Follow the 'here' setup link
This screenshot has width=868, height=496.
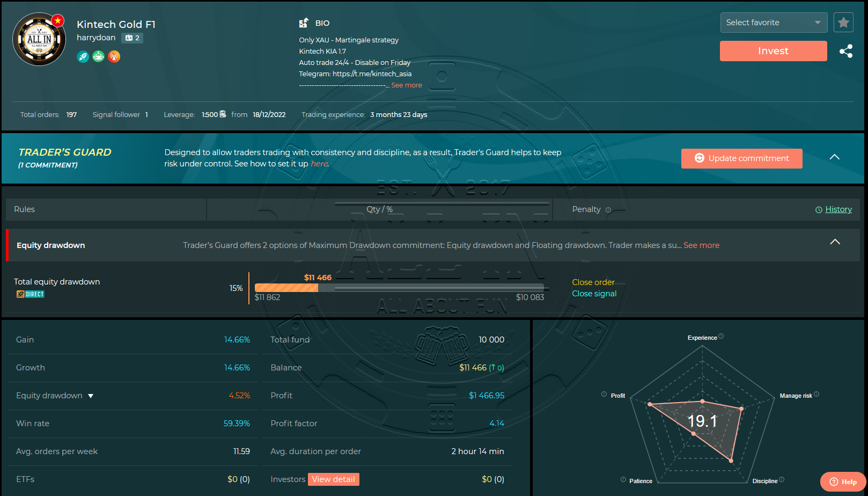319,164
